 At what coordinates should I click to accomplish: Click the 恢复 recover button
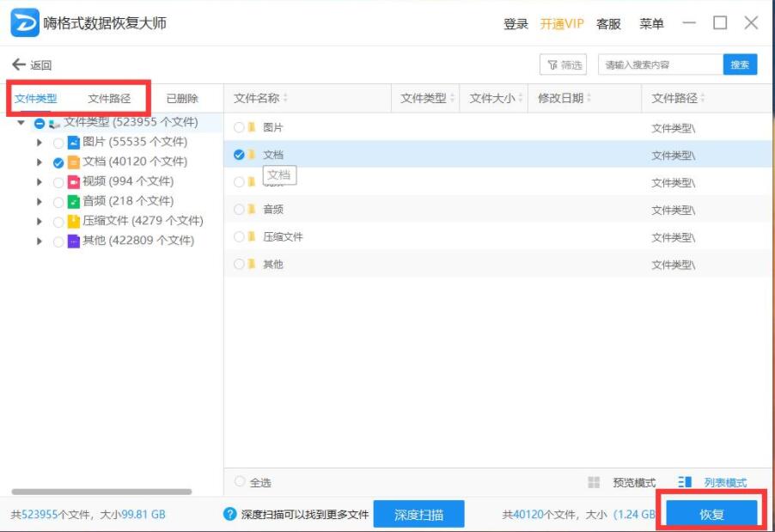coord(711,514)
